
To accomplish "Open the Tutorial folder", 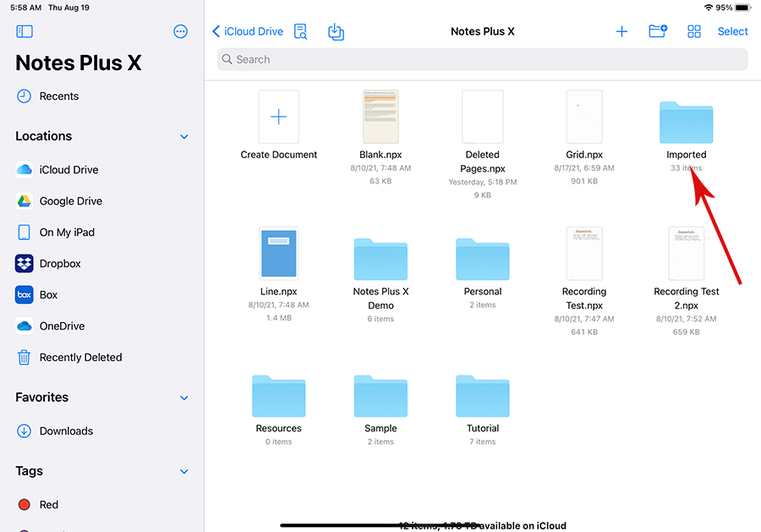I will 483,396.
